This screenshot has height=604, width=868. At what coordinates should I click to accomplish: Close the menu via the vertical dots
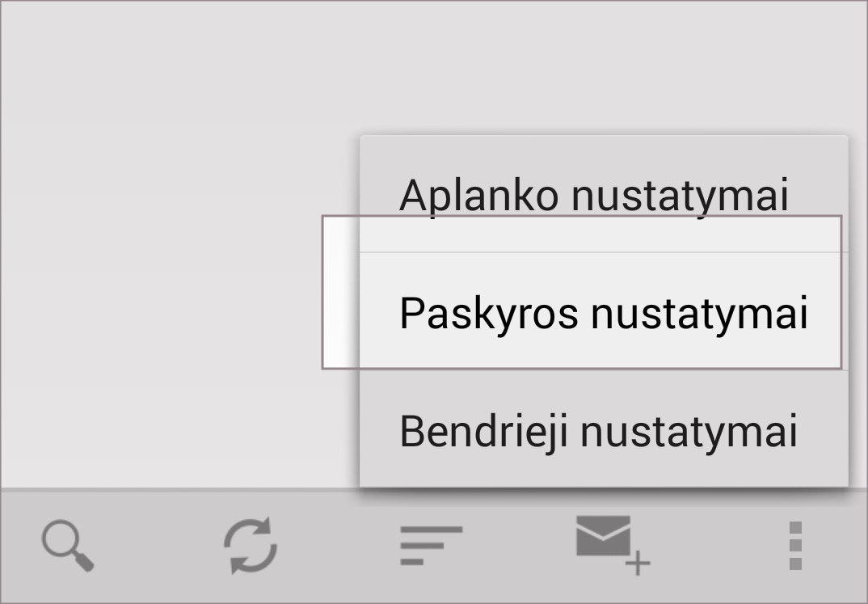(x=795, y=546)
